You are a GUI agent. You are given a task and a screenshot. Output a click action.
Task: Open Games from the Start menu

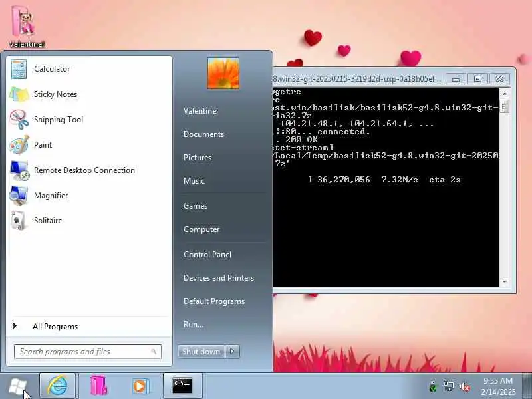pos(196,206)
